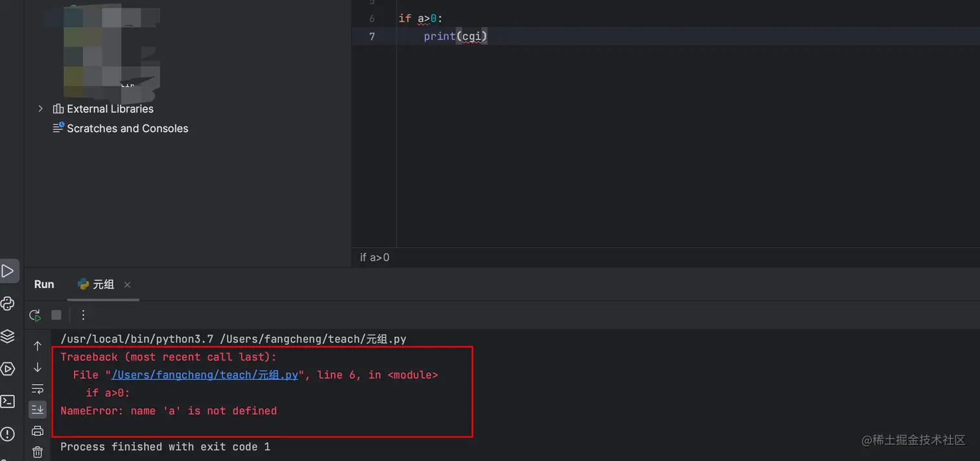Viewport: 980px width, 461px height.
Task: Open the Python Packages layers icon
Action: pyautogui.click(x=8, y=336)
